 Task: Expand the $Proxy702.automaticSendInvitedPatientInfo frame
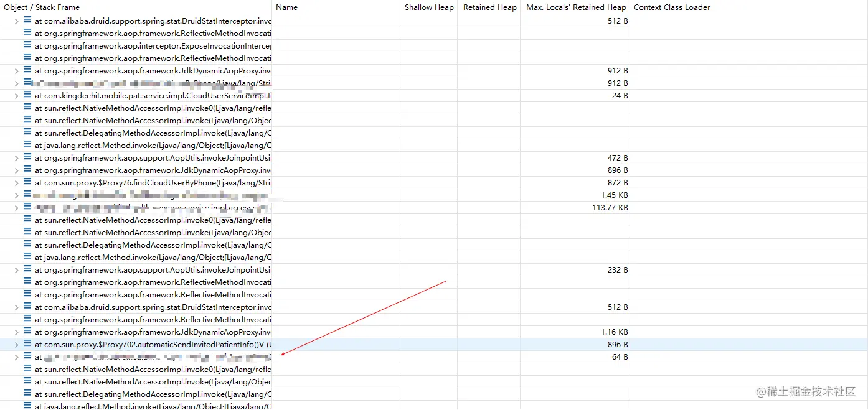point(17,344)
